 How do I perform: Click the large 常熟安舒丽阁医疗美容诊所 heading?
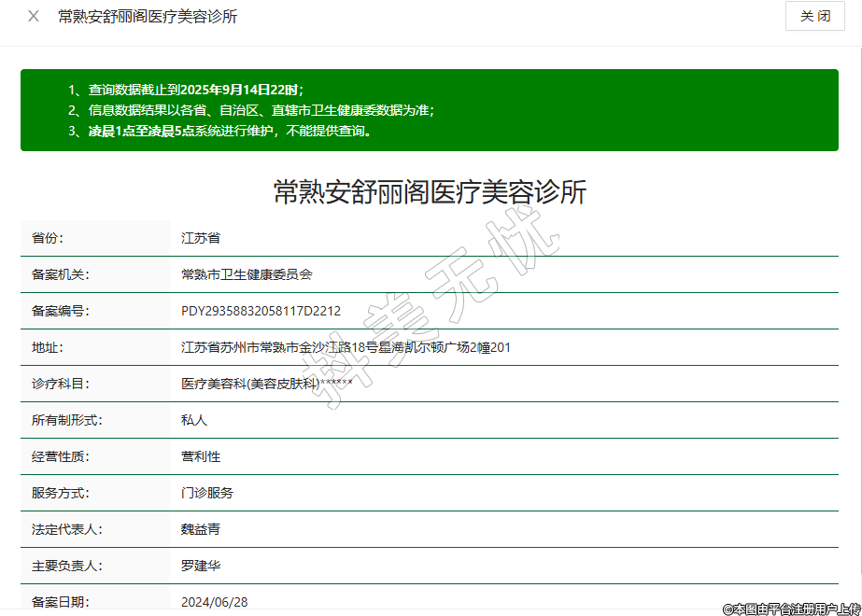point(430,192)
